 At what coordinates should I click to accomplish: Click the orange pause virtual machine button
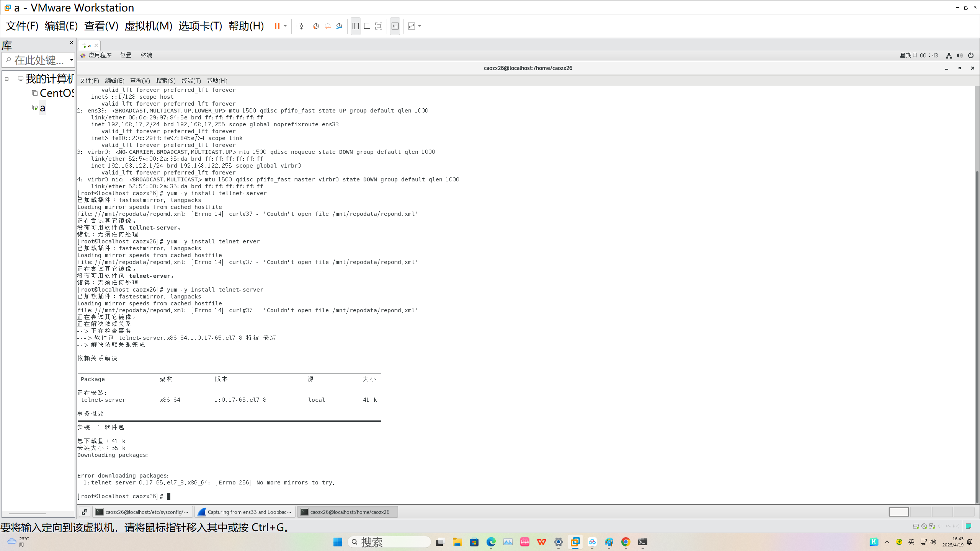[277, 26]
